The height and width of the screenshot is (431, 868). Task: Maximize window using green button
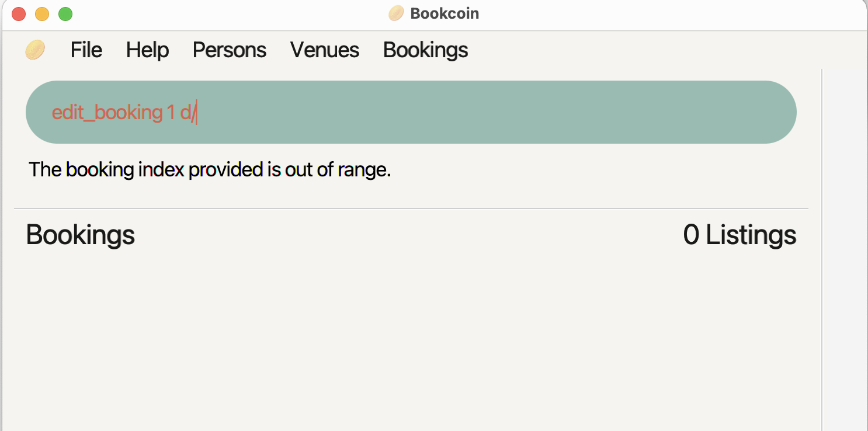coord(65,13)
